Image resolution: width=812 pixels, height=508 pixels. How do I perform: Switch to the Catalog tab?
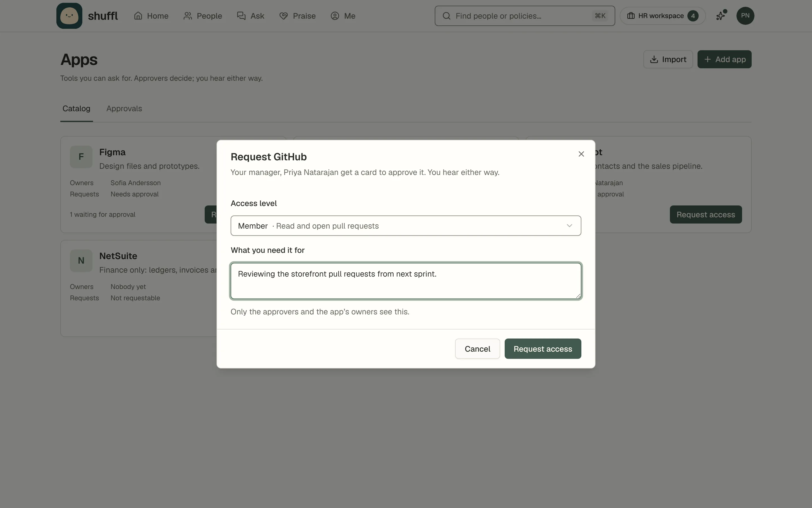tap(76, 109)
